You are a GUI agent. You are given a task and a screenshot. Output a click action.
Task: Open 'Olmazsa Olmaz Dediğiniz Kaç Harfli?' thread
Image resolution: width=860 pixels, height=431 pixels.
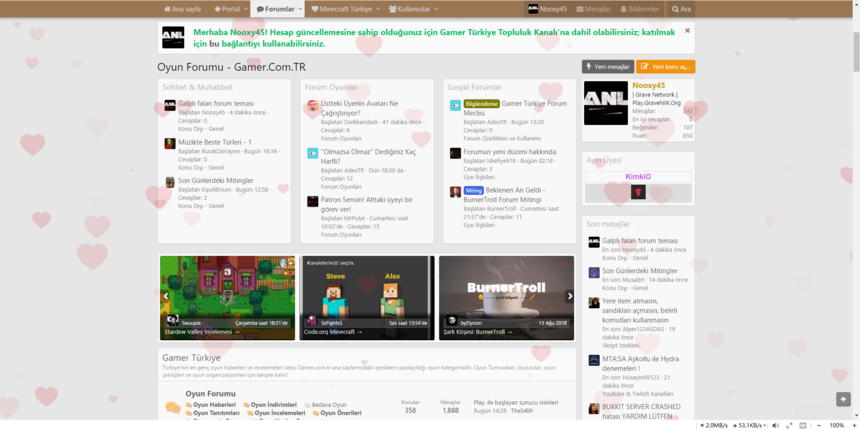368,156
